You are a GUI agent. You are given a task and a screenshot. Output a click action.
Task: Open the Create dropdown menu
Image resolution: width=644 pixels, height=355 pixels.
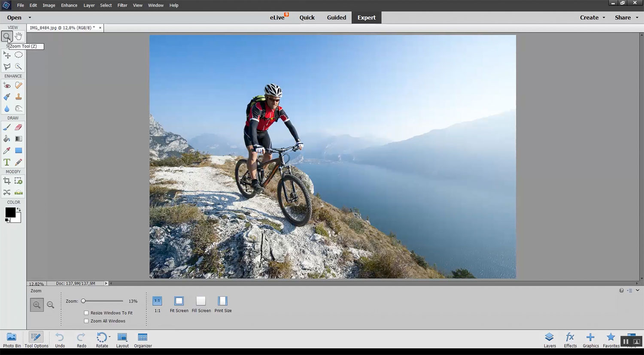tap(592, 18)
